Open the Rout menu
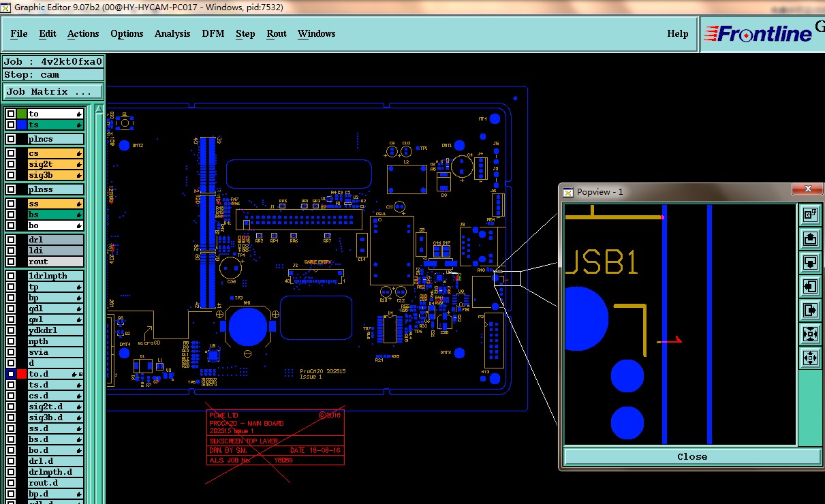Image resolution: width=825 pixels, height=504 pixels. click(277, 33)
